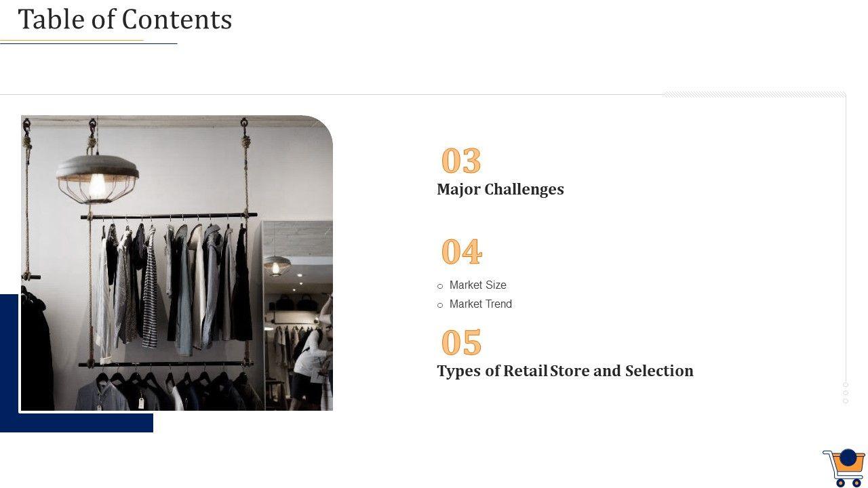Select the Market Size entry
Screen dimensions: 868x488
[477, 285]
